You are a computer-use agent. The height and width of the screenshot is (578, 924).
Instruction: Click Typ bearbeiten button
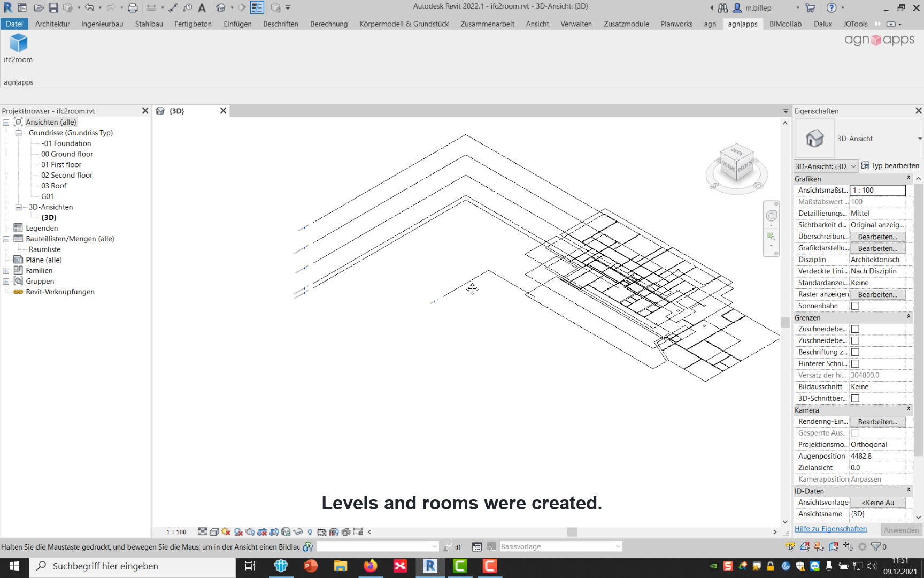pos(890,166)
